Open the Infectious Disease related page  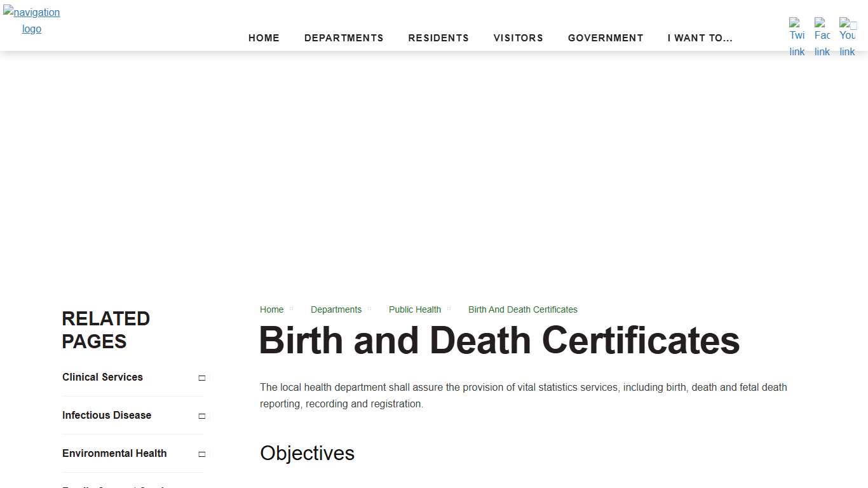click(107, 416)
